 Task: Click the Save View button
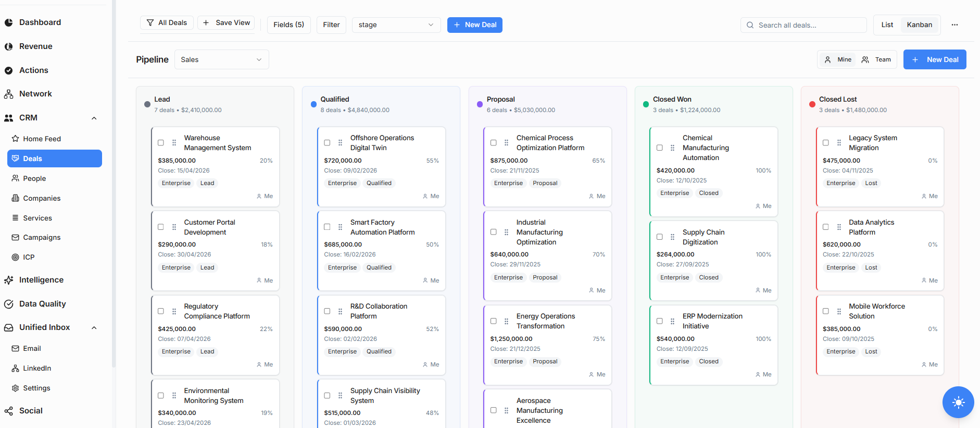click(226, 23)
